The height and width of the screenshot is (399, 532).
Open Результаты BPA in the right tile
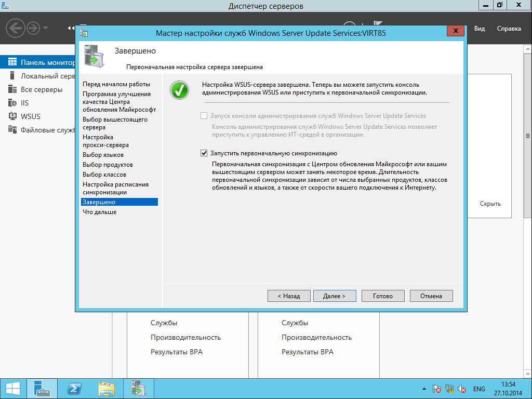[x=308, y=352]
